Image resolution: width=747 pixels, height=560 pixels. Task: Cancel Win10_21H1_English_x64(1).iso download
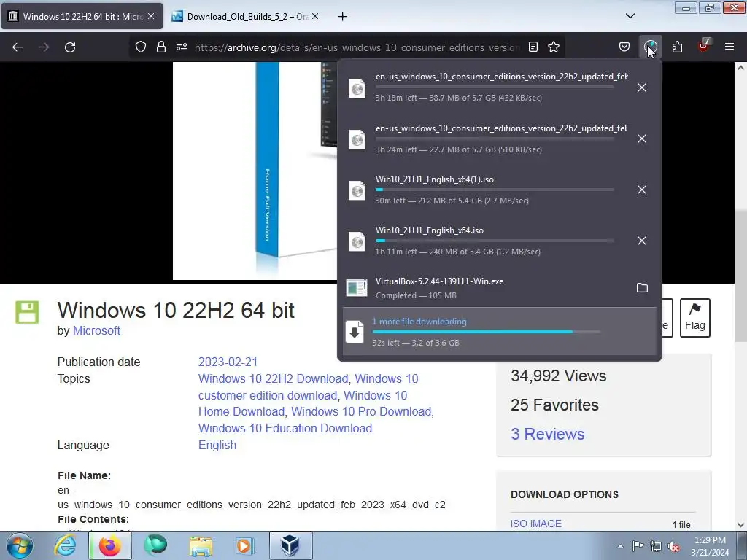coord(642,190)
